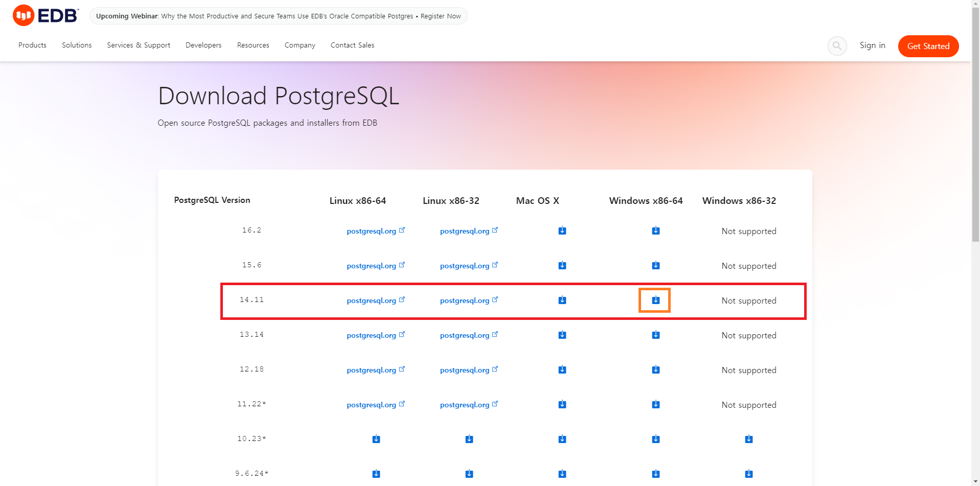This screenshot has height=486, width=980.
Task: Open postgresql.org link for 12.18 Linux x86-64
Action: [376, 370]
